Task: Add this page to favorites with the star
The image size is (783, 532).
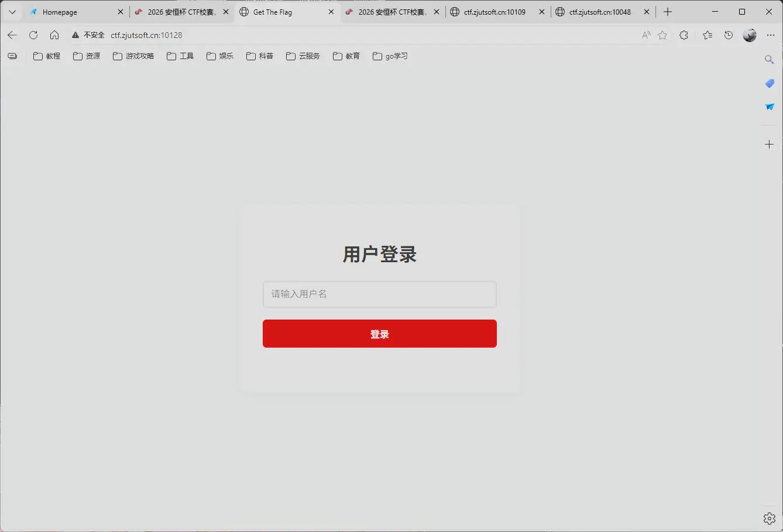Action: coord(662,35)
